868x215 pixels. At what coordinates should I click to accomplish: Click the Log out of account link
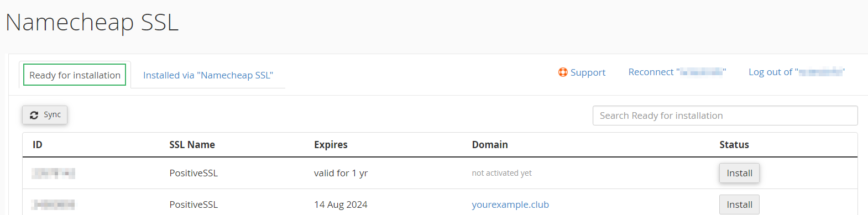(797, 72)
